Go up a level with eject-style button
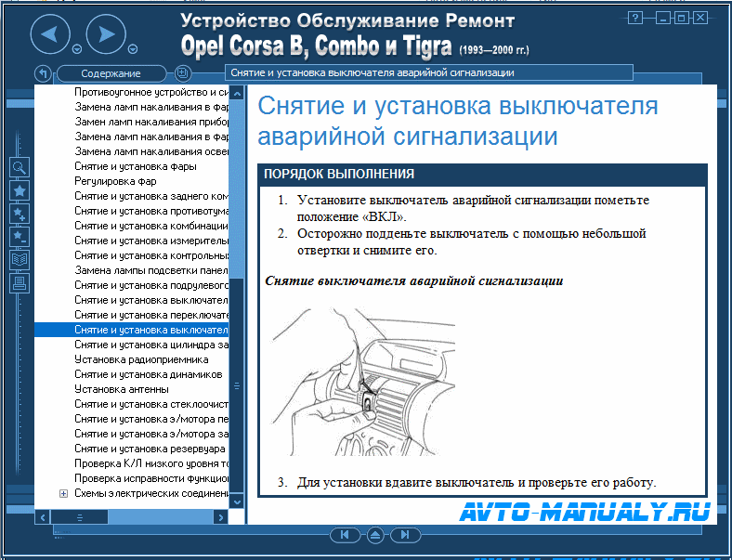Image resolution: width=732 pixels, height=560 pixels. pos(375,535)
